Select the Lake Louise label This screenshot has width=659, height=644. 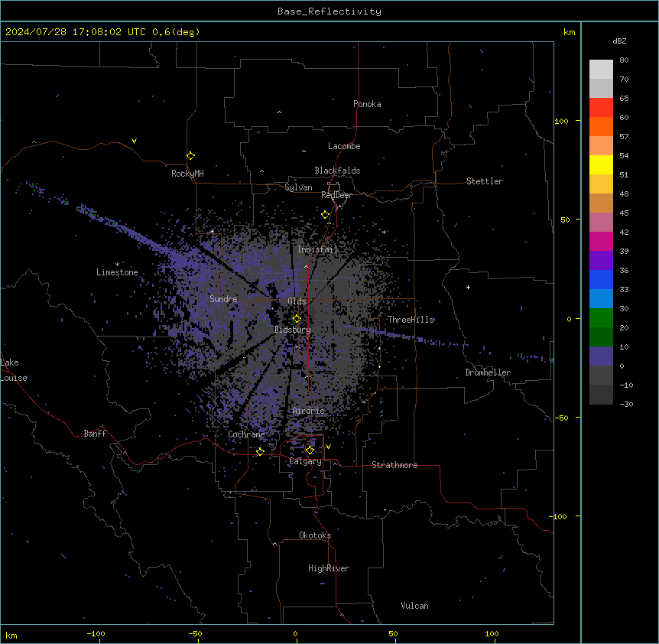[x=14, y=370]
